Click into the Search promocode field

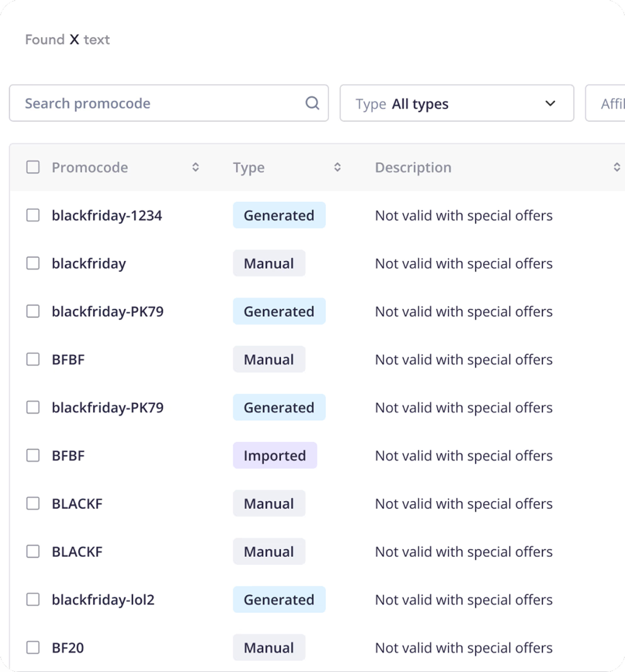pos(169,103)
